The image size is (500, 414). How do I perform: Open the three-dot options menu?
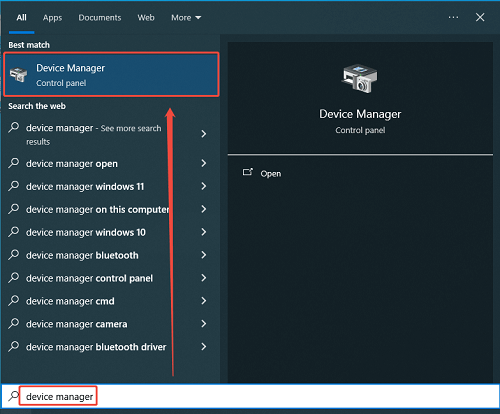pos(453,17)
